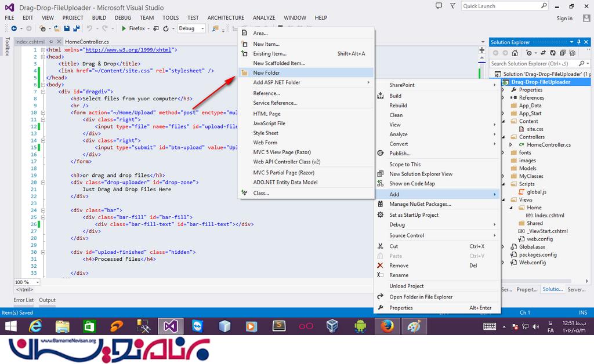Click the Navigate Backward toolbar arrow

pos(13,28)
